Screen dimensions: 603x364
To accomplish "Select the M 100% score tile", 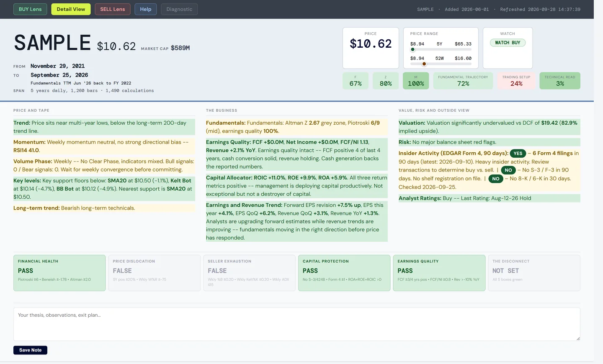I will coord(416,81).
